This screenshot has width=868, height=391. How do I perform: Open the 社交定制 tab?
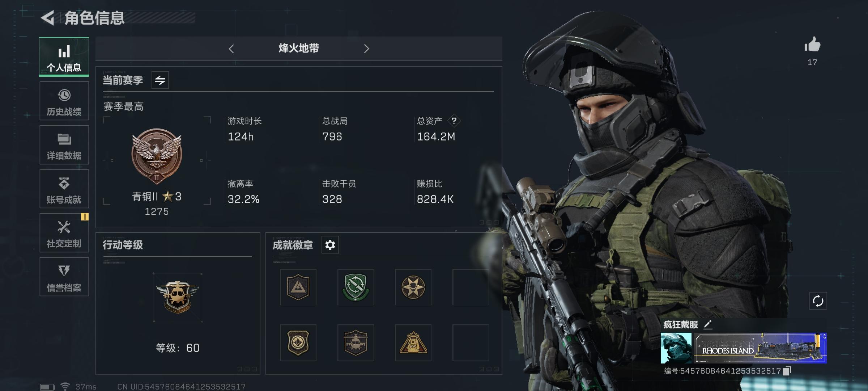[x=64, y=233]
